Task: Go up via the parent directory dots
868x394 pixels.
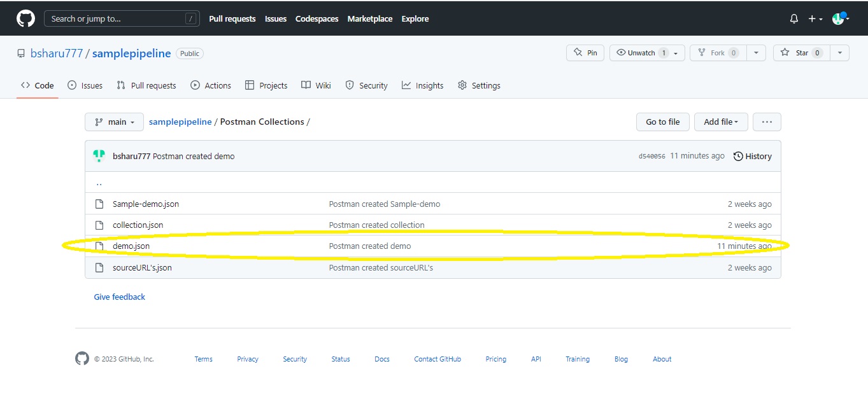Action: 99,183
